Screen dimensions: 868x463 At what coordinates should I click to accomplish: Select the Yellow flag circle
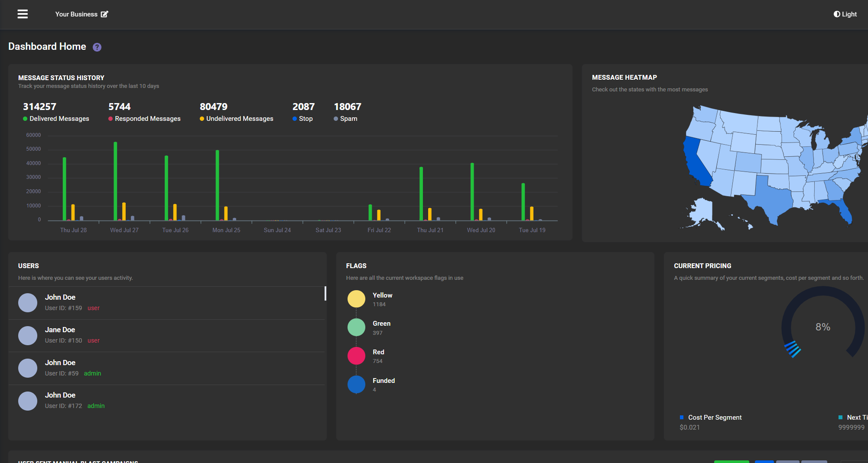[x=356, y=299]
